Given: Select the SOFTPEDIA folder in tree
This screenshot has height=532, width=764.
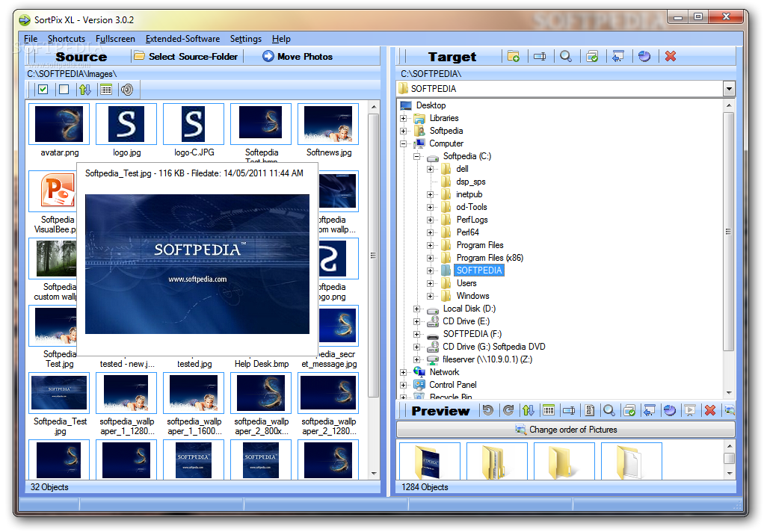Looking at the screenshot, I should pos(479,270).
